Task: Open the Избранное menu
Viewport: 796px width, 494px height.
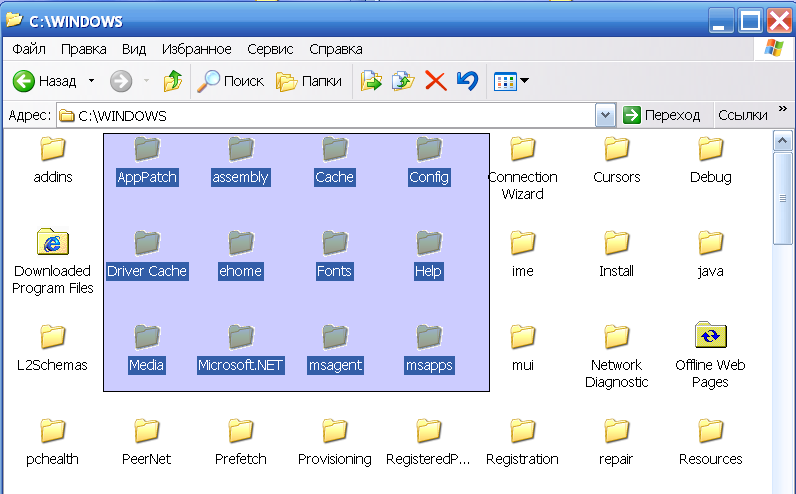Action: click(196, 49)
